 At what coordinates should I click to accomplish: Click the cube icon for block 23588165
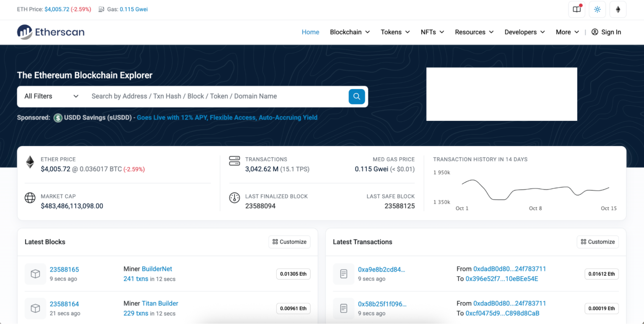(36, 274)
